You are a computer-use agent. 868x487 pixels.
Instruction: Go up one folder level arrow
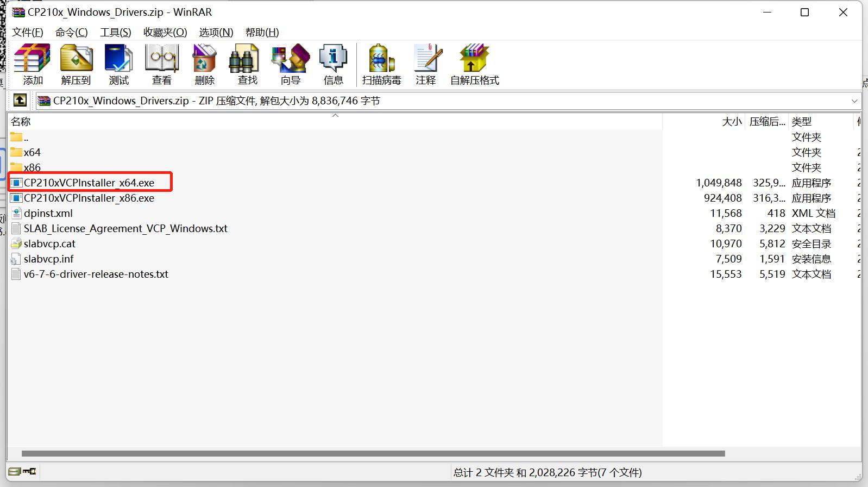click(20, 101)
